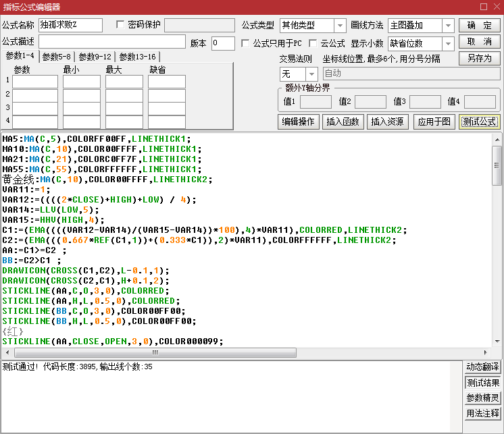This screenshot has width=504, height=434.
Task: Focus the 公式名称 field
Action: click(x=70, y=25)
